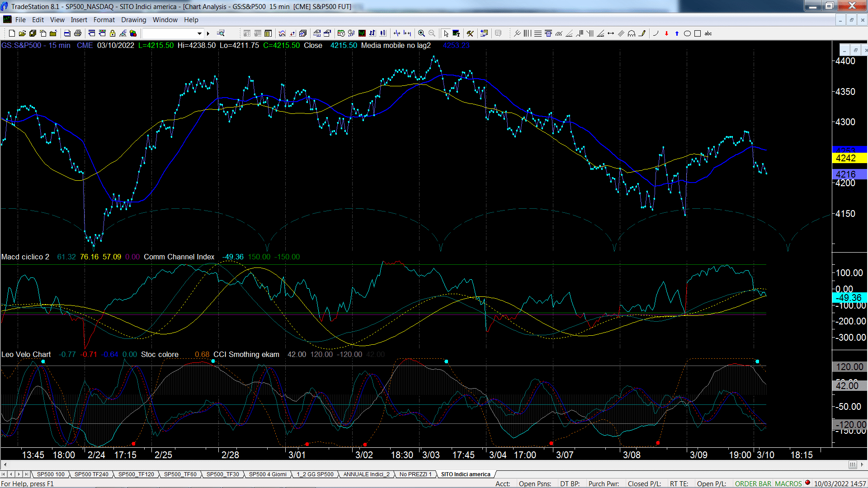The image size is (868, 488).
Task: Create a new document with blank page icon
Action: (12, 33)
